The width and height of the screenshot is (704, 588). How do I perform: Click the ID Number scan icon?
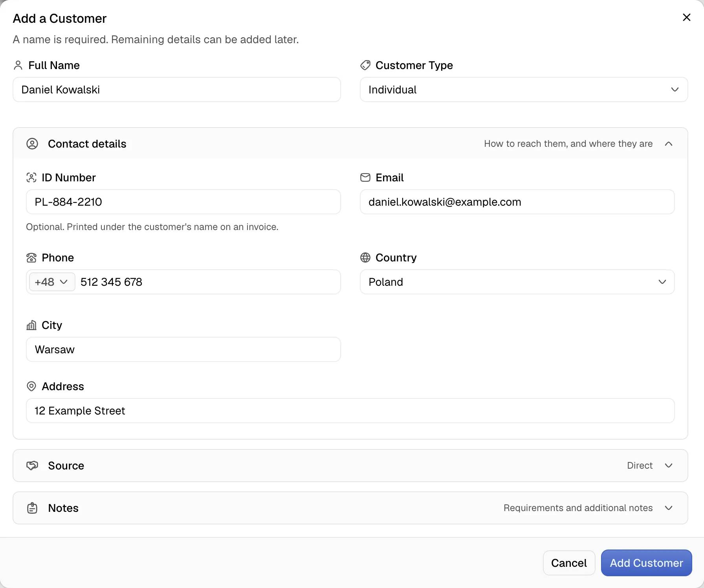[x=31, y=177]
